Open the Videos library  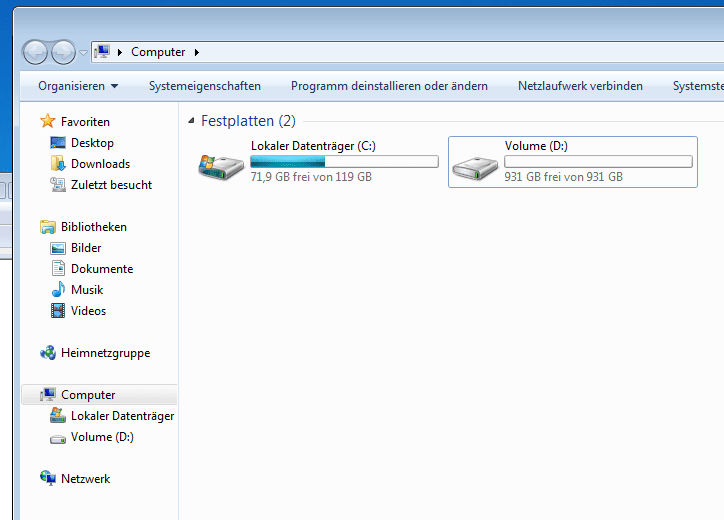pos(89,311)
